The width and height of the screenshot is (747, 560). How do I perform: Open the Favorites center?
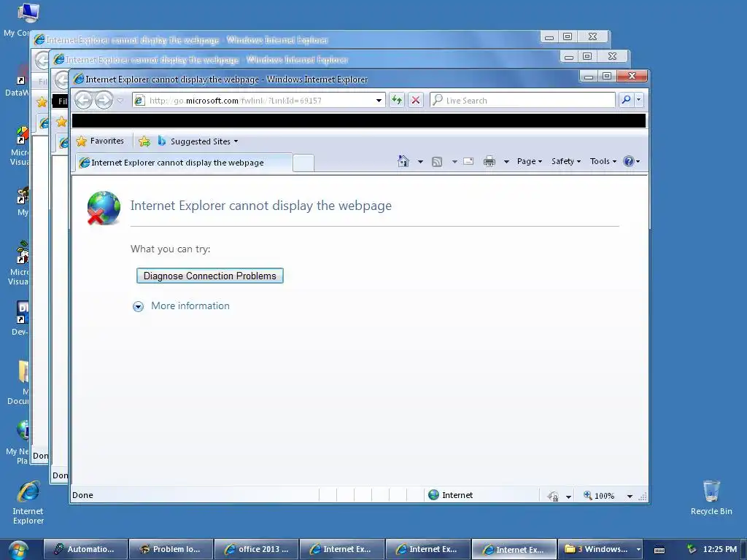[100, 141]
